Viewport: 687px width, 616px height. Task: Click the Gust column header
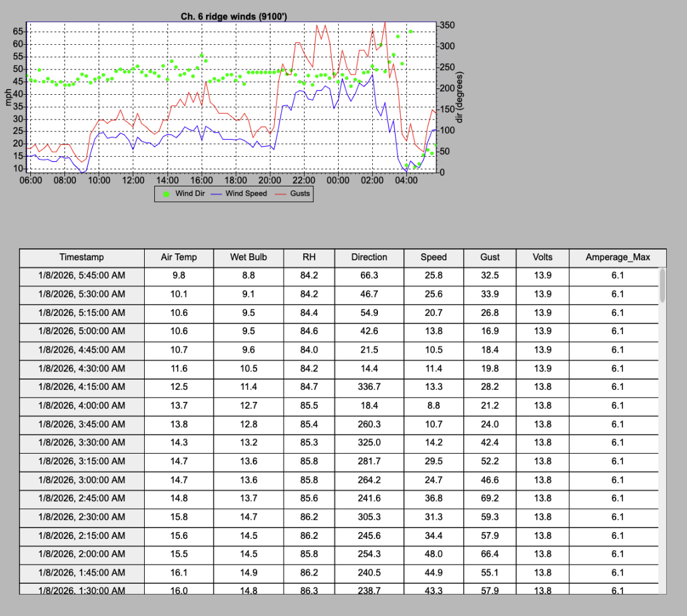click(x=490, y=257)
